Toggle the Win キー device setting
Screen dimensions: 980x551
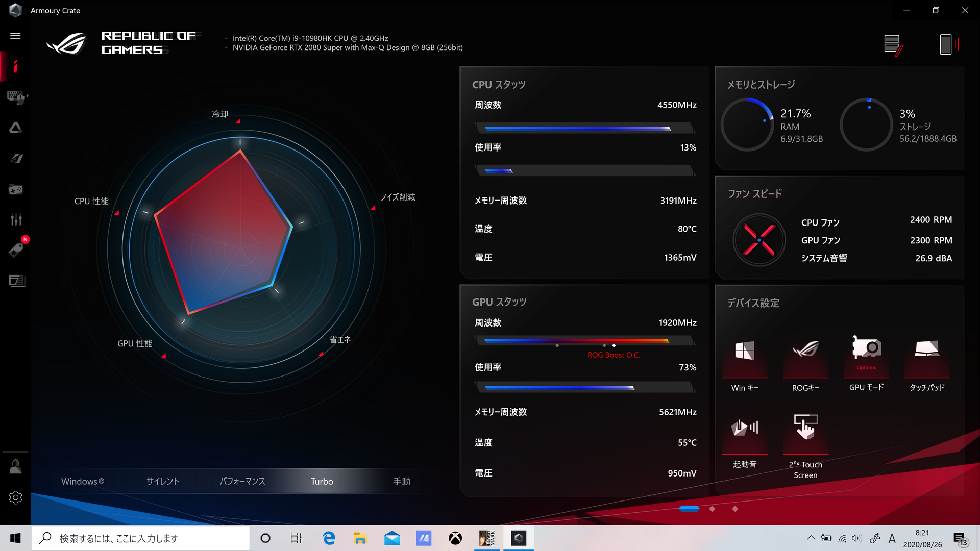(745, 352)
